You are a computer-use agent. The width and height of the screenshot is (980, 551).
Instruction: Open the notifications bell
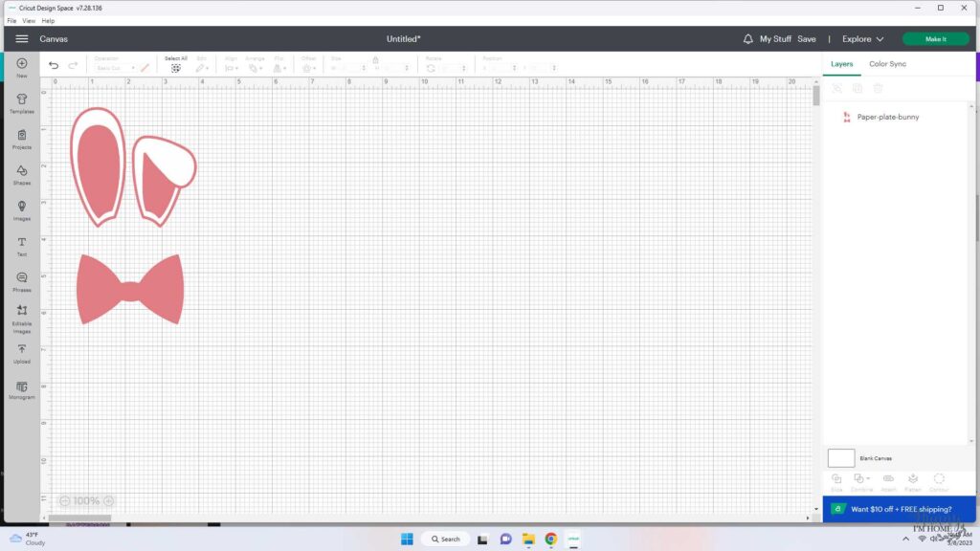point(748,38)
